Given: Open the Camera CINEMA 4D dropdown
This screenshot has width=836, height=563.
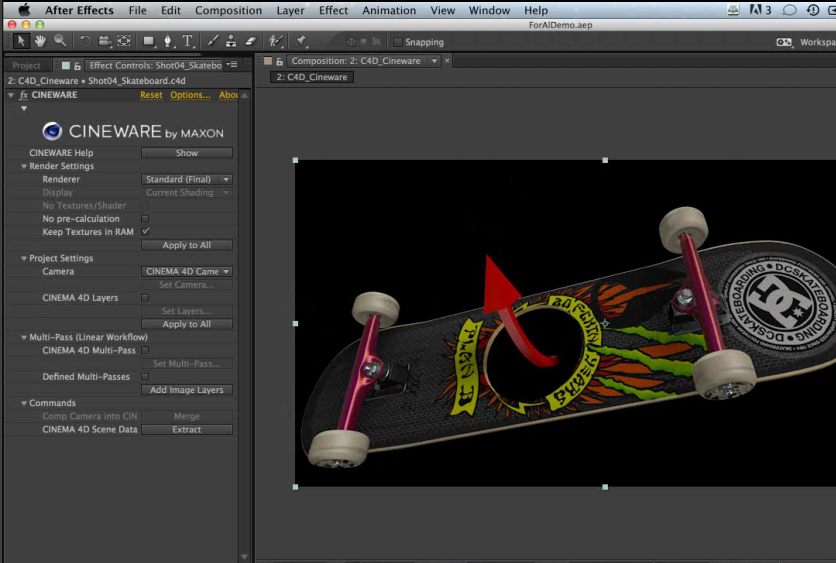Looking at the screenshot, I should pyautogui.click(x=187, y=271).
